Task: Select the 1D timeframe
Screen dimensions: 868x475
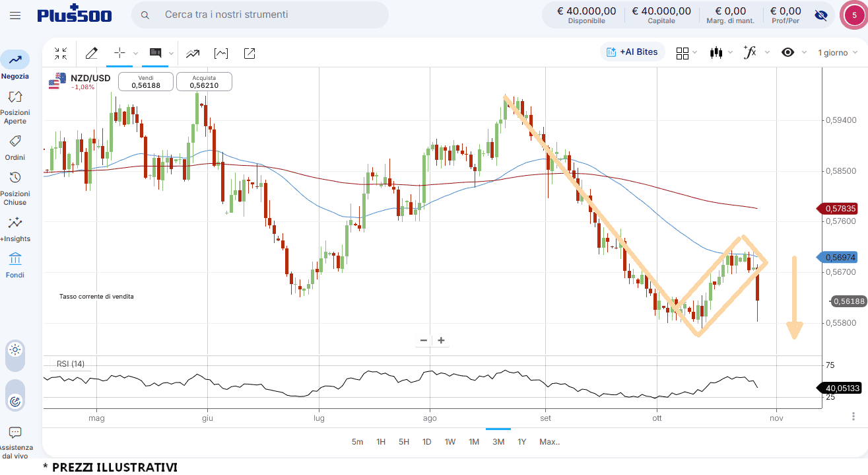Action: coord(426,442)
